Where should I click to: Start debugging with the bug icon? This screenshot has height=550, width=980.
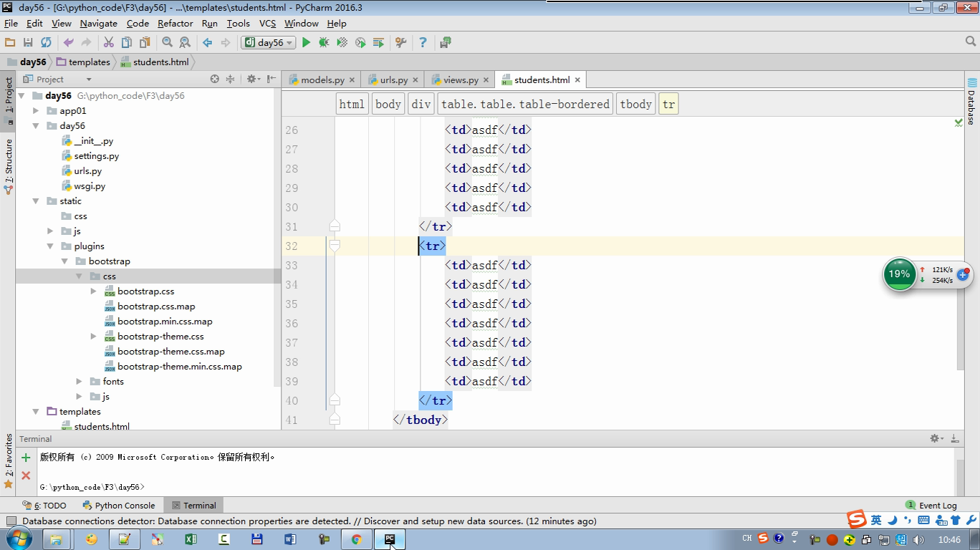point(324,43)
